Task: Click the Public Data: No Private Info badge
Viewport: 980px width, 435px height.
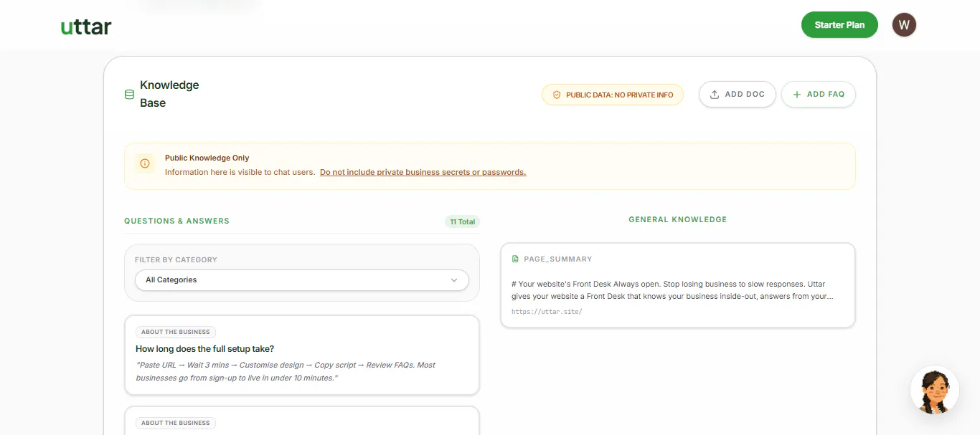Action: (612, 95)
